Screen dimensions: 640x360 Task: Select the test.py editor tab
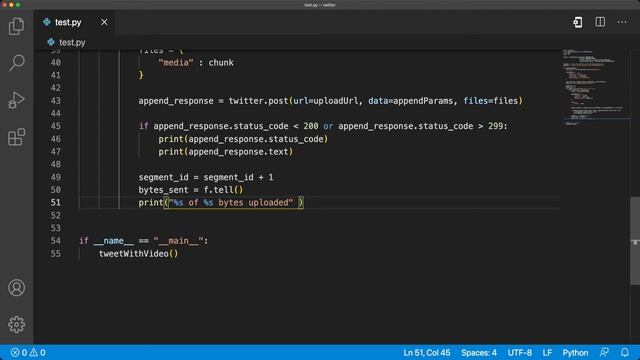(x=75, y=22)
